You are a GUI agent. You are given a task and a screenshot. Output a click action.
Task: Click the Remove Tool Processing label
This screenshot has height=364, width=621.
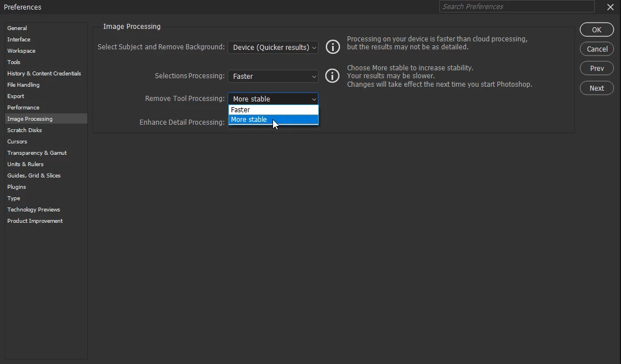(184, 99)
